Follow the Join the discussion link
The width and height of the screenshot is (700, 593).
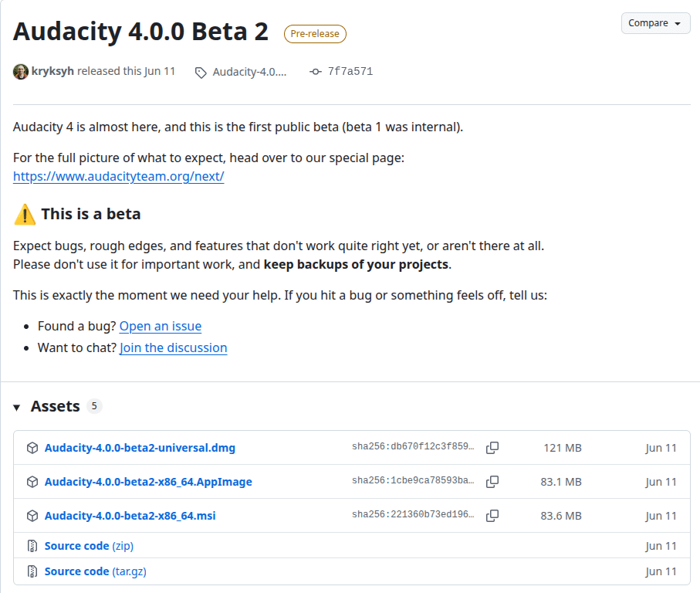[173, 348]
